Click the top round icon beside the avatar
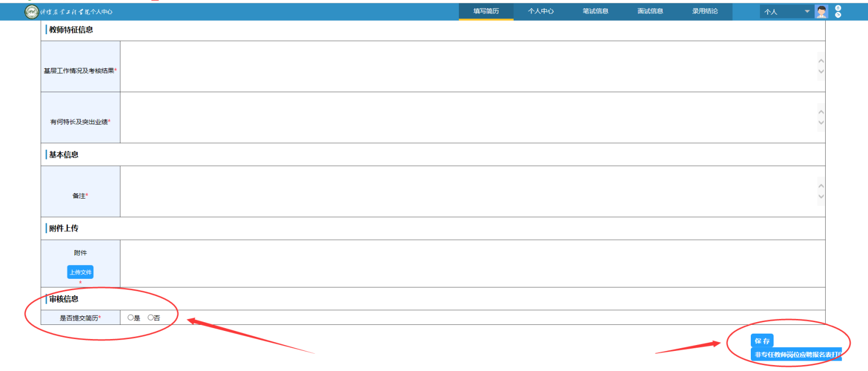This screenshot has height=371, width=868. pyautogui.click(x=838, y=8)
